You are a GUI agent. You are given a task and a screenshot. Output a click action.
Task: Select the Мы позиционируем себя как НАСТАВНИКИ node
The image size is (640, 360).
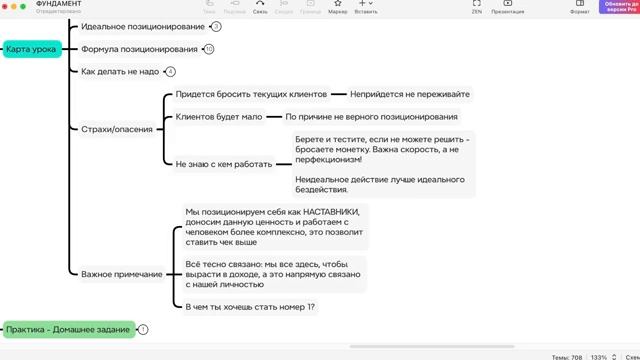[275, 227]
